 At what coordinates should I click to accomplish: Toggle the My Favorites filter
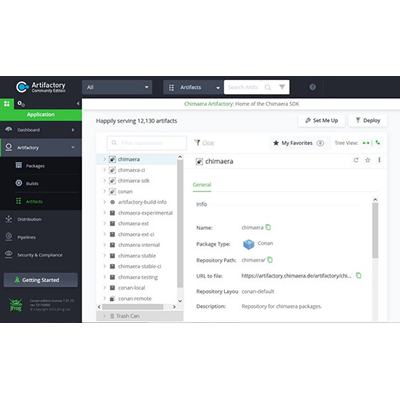click(x=298, y=143)
